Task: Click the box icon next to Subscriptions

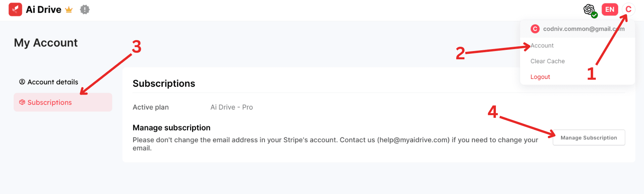Action: pyautogui.click(x=22, y=102)
